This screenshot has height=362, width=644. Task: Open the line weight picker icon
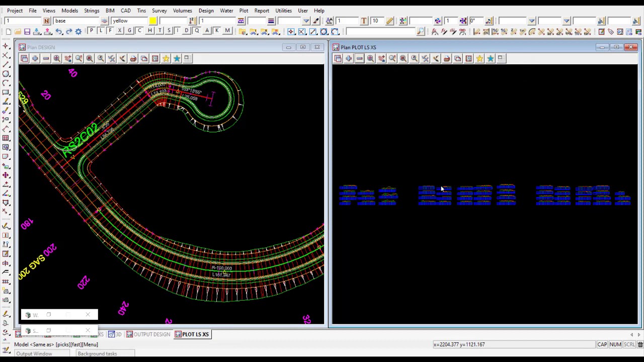pos(271,21)
